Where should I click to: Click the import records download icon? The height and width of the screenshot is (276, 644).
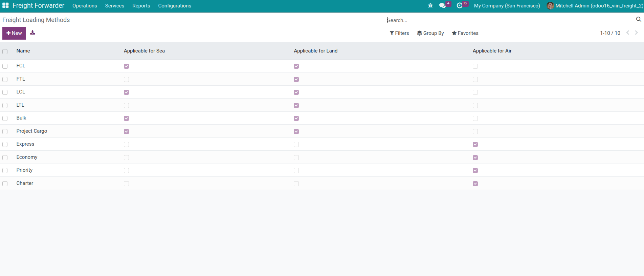click(x=32, y=33)
